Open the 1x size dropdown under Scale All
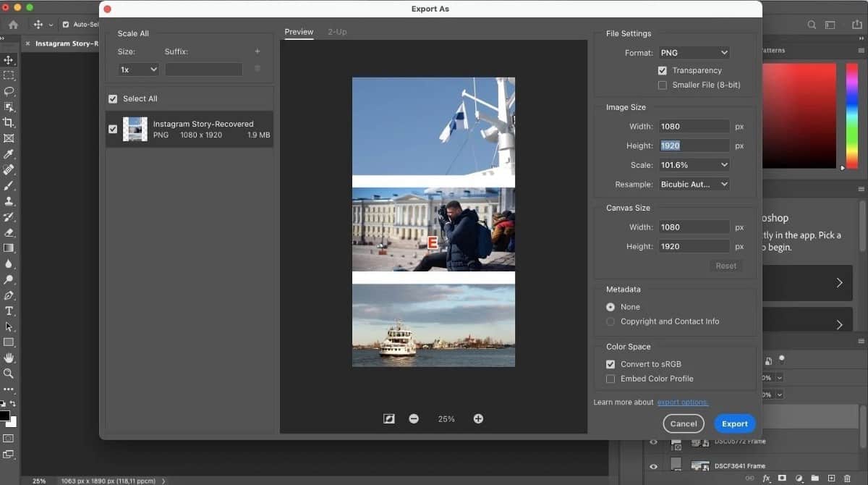This screenshot has height=485, width=868. (137, 69)
